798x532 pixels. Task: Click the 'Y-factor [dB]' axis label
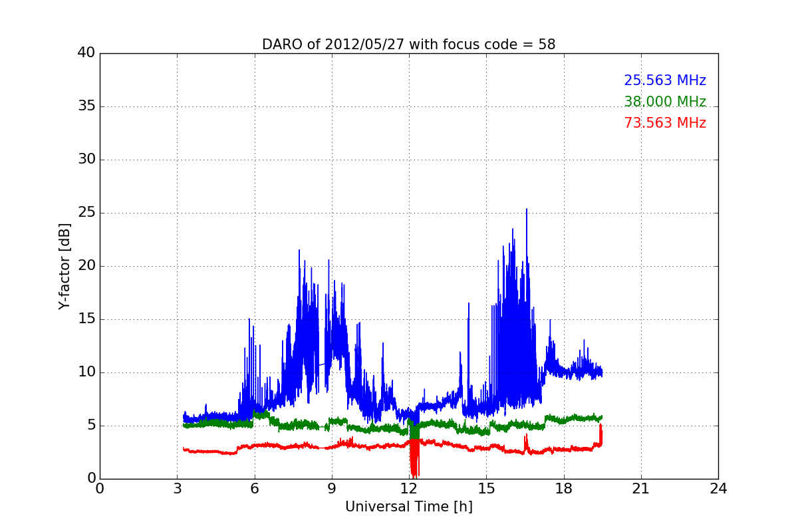65,266
